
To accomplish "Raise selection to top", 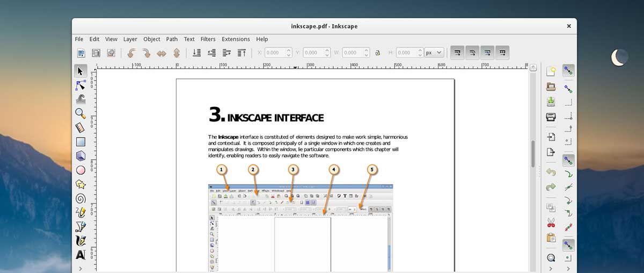I will pyautogui.click(x=241, y=53).
